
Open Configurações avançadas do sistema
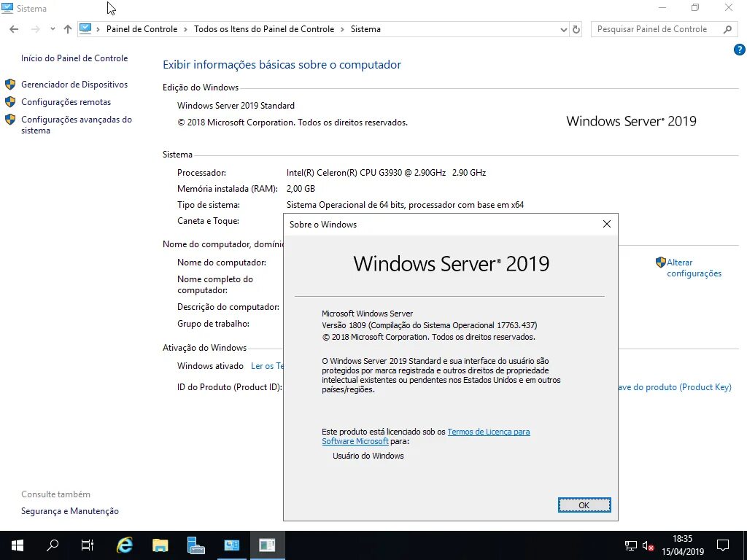click(x=76, y=125)
